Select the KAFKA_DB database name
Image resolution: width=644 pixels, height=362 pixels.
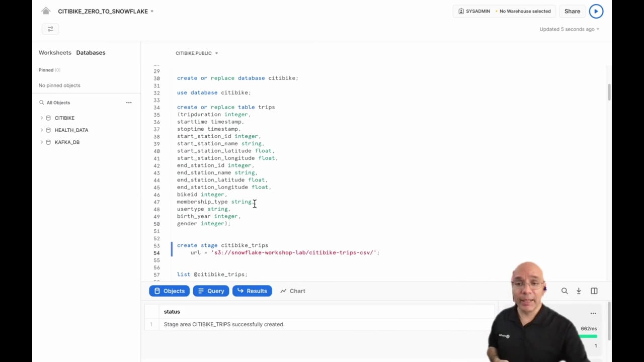[67, 142]
